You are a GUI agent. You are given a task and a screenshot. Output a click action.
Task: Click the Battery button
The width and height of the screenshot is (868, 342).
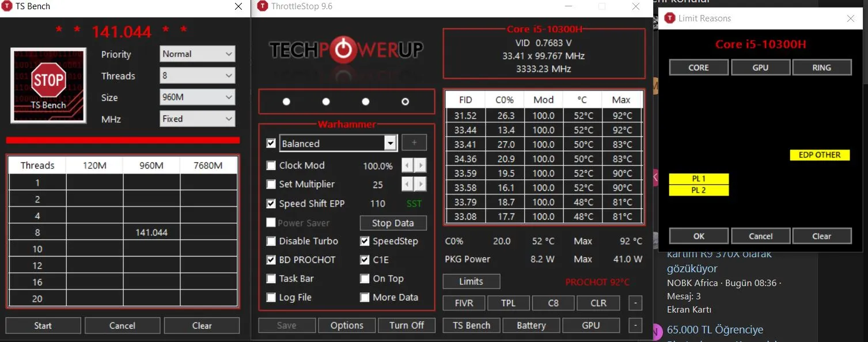[x=531, y=325]
